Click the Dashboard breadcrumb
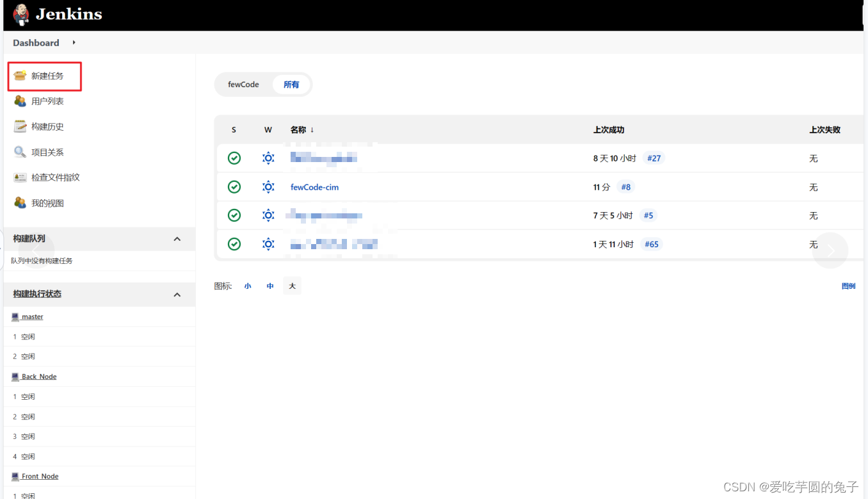This screenshot has width=868, height=499. click(36, 43)
